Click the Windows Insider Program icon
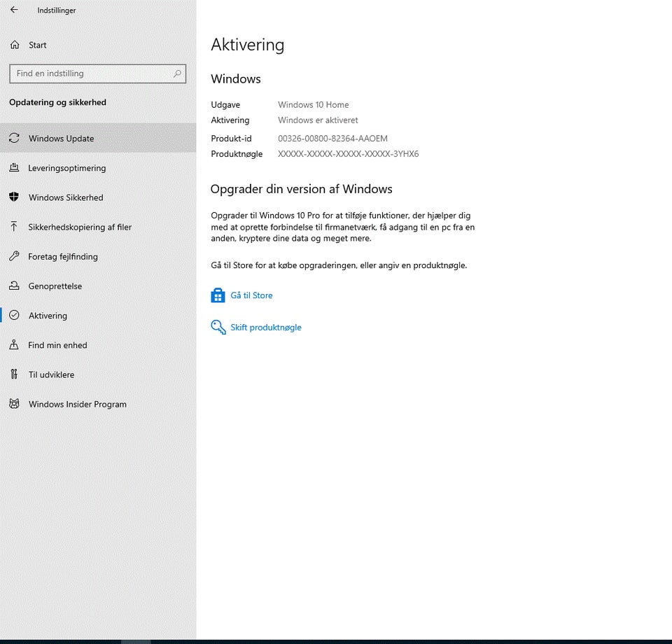Screen dimensions: 672x644 tap(14, 404)
